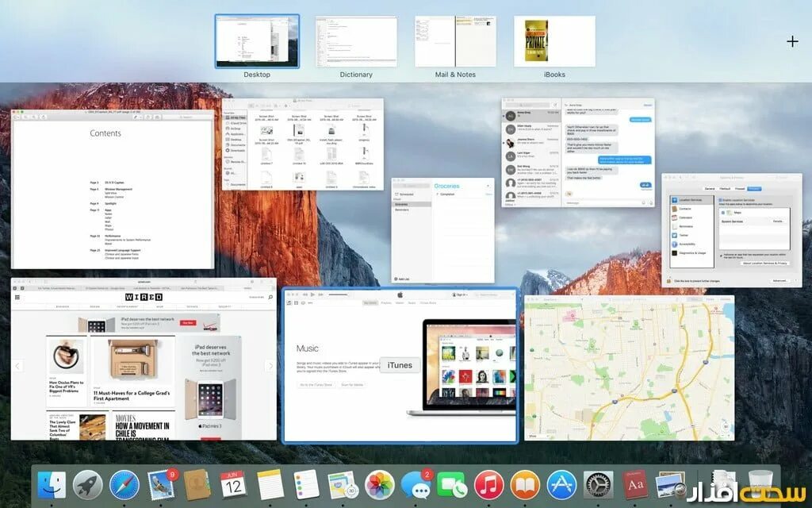The image size is (812, 508).
Task: Click Advanced button in Security & Privacy
Action: pyautogui.click(x=780, y=281)
